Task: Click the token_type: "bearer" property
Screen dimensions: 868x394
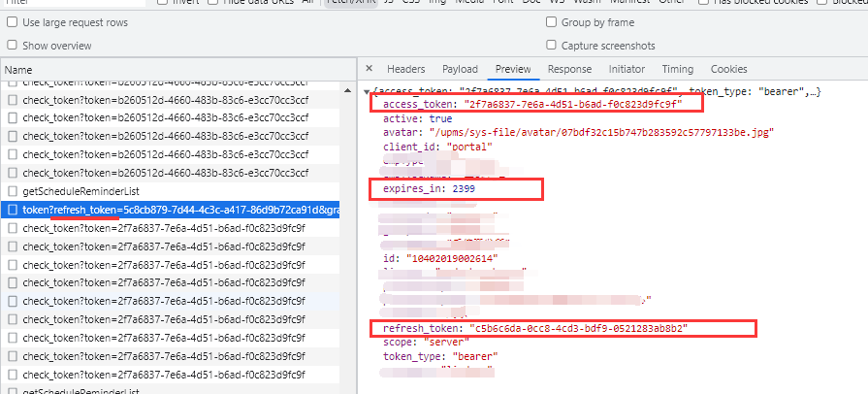Action: pyautogui.click(x=440, y=356)
